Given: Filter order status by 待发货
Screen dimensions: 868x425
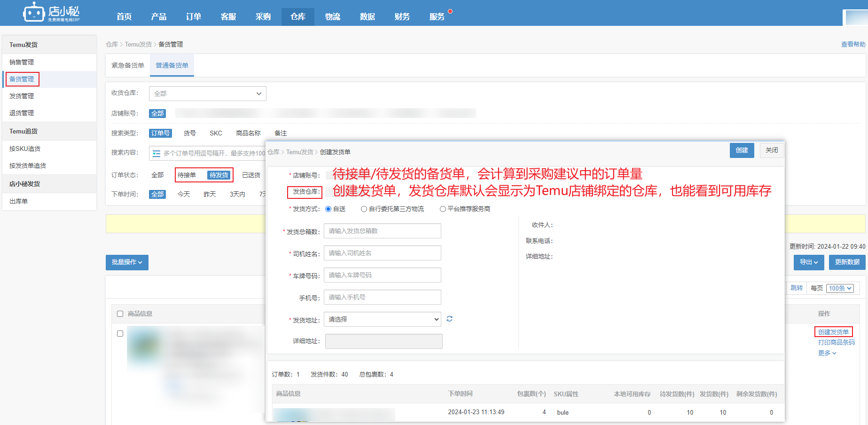Looking at the screenshot, I should coord(219,175).
